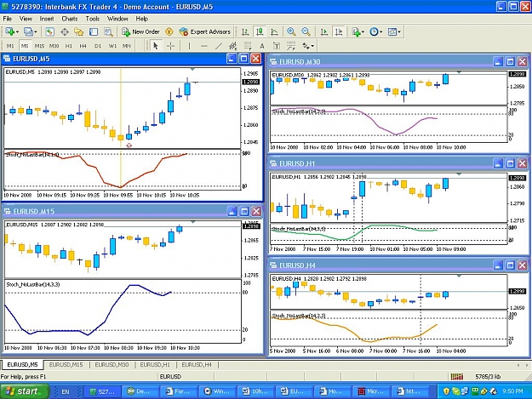Screen dimensions: 532x399
Task: Select the Text 'A' drawing tool
Action: tap(262, 46)
